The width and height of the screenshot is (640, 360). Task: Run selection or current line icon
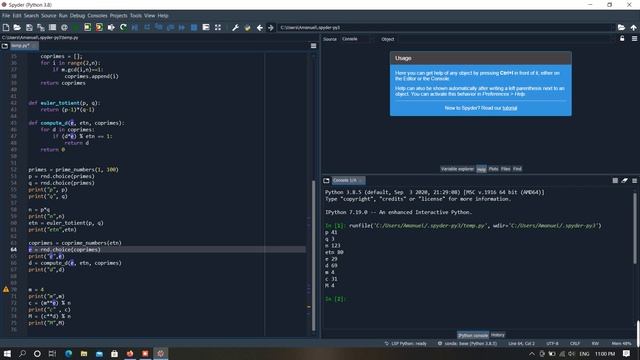(111, 27)
